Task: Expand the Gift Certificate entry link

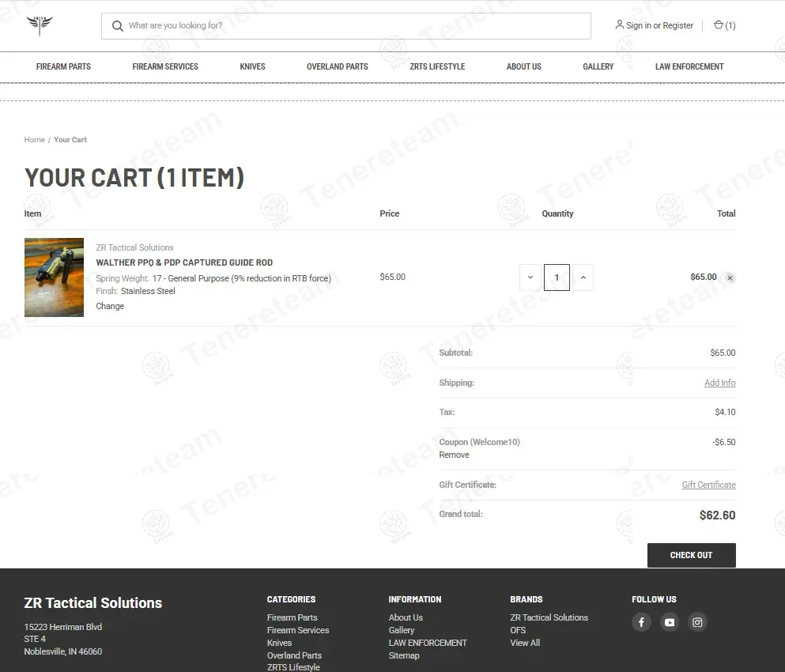Action: tap(708, 485)
